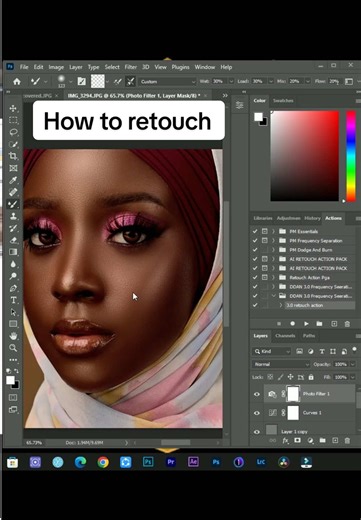Expand the PM Essentials action set
Image resolution: width=361 pixels, height=520 pixels.
tap(273, 231)
